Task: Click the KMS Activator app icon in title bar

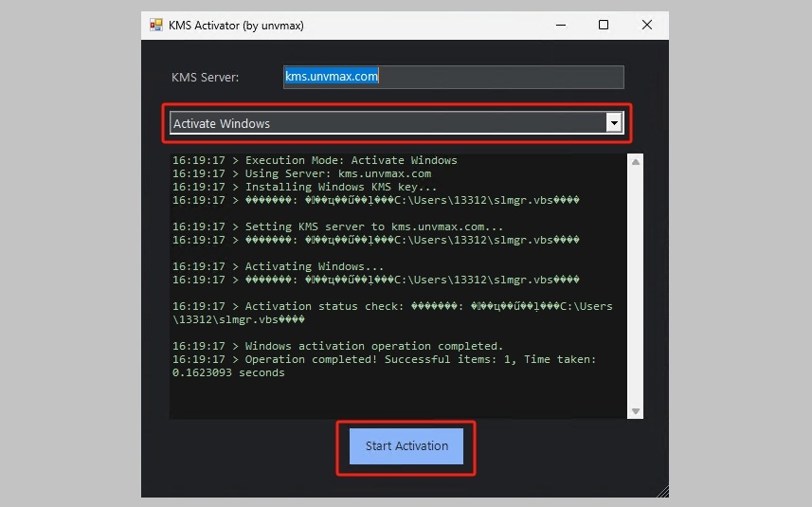Action: point(156,25)
